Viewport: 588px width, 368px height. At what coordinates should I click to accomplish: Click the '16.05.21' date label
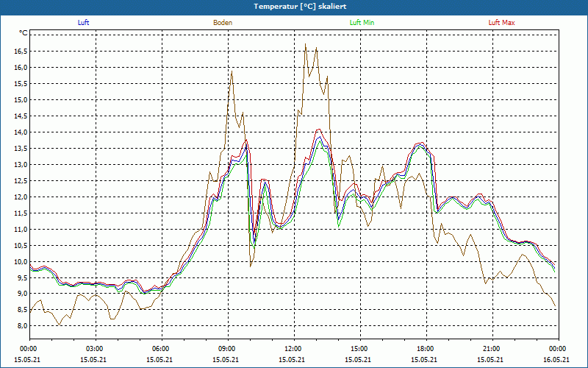point(556,359)
